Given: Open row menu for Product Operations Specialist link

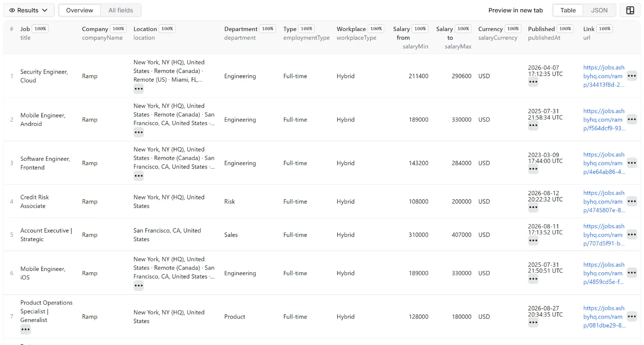Looking at the screenshot, I should click(x=632, y=316).
